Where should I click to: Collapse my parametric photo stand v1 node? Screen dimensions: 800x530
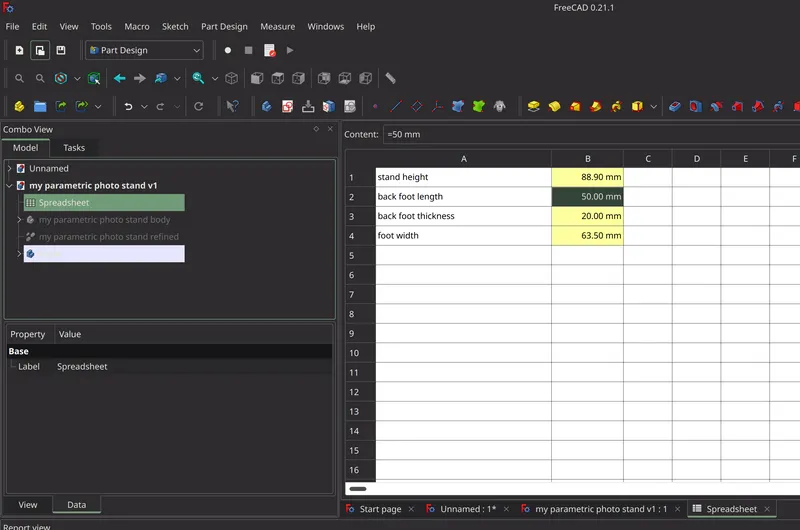[10, 186]
